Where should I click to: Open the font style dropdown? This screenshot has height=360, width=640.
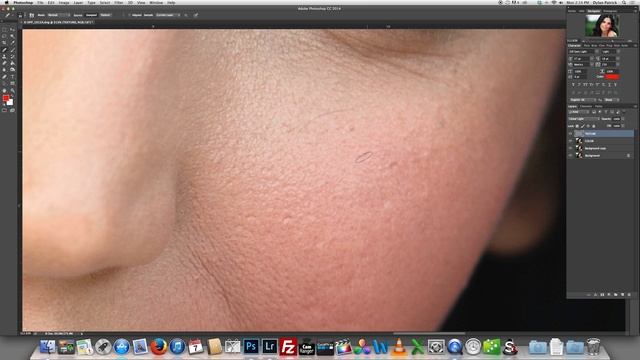pyautogui.click(x=610, y=51)
